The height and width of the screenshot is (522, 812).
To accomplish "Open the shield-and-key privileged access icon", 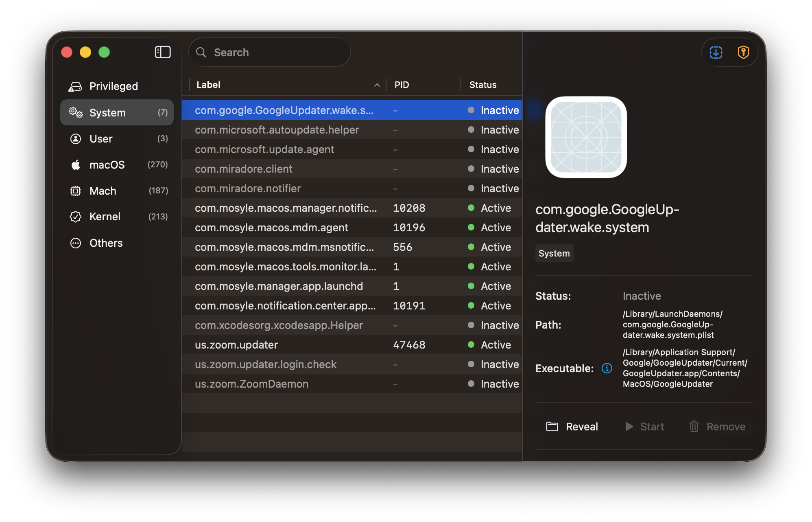I will [743, 52].
